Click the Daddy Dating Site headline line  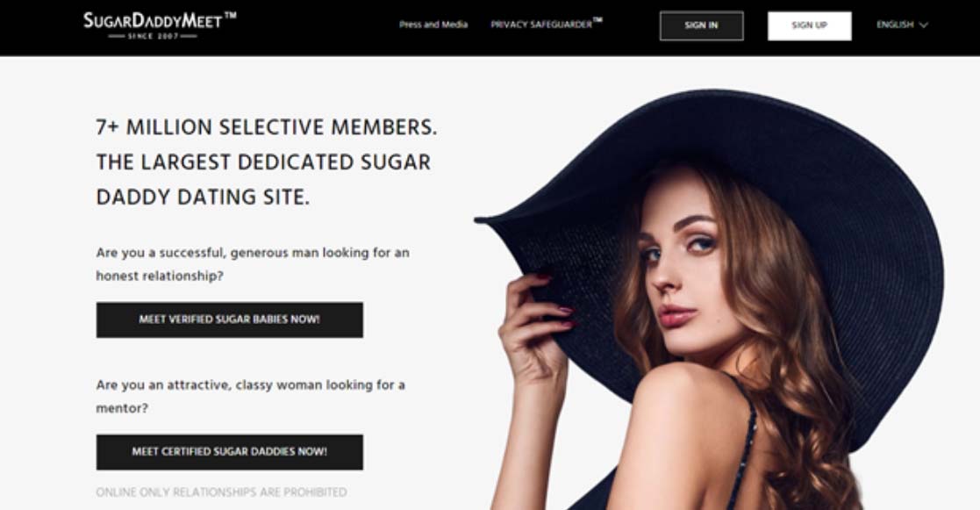point(203,198)
